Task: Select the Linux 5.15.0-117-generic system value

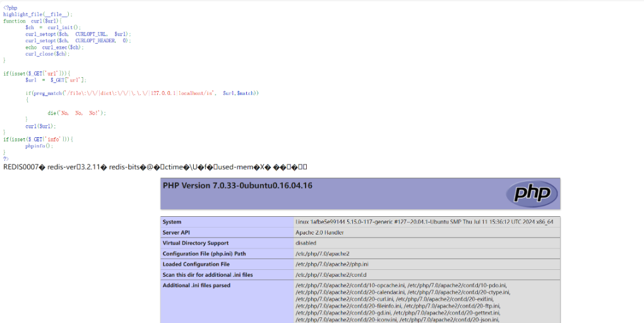Action: [x=424, y=222]
